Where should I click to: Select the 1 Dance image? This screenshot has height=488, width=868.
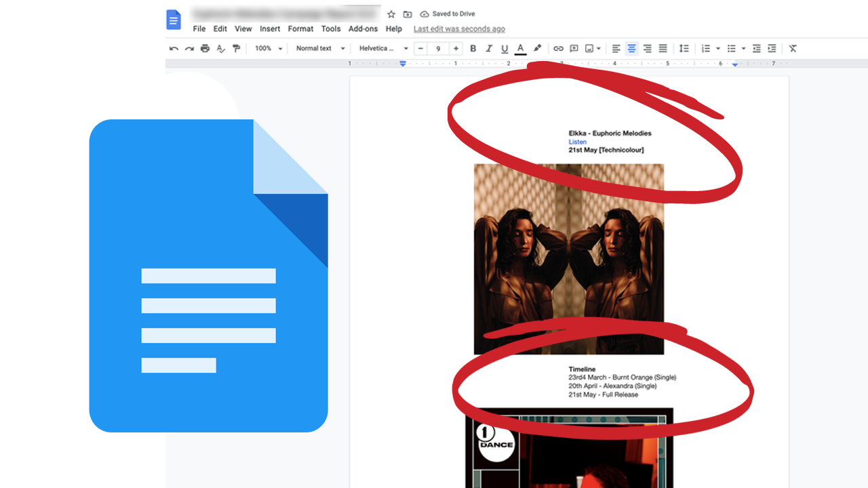pos(570,448)
